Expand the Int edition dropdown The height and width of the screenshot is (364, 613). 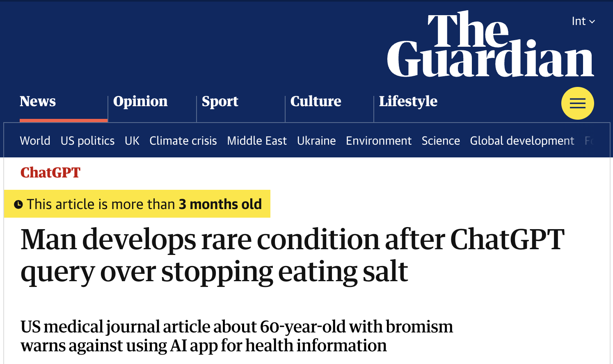pos(583,21)
